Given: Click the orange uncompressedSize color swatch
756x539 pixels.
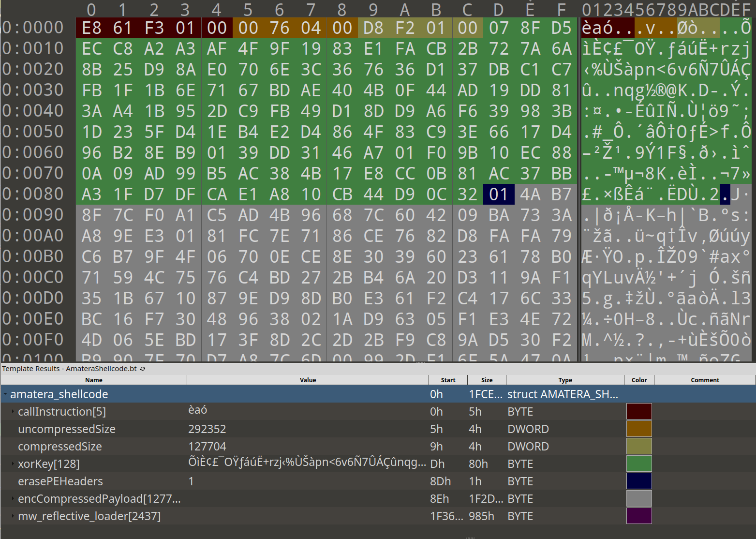Looking at the screenshot, I should [x=639, y=429].
